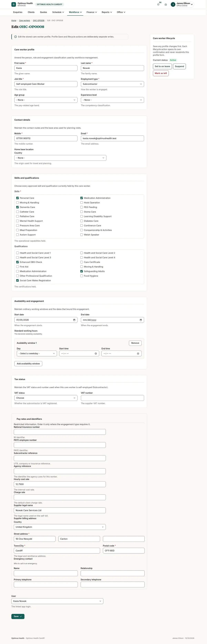Open the Experience level dropdown
Viewport: 207px width, 644px height.
click(x=112, y=100)
